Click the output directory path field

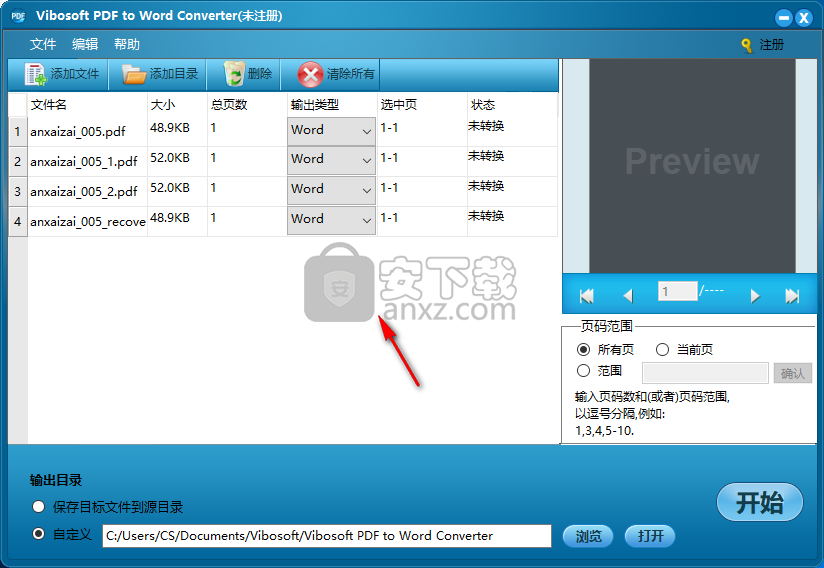click(x=327, y=536)
